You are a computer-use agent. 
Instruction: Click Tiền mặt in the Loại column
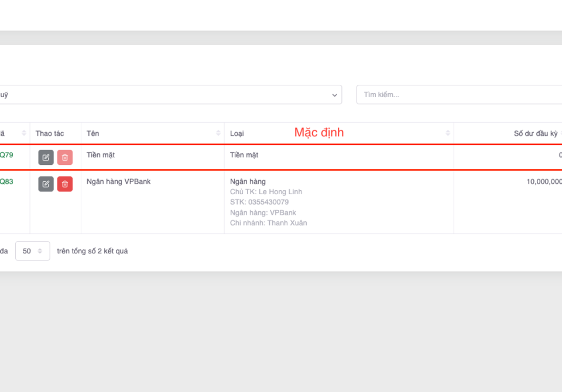[x=244, y=155]
